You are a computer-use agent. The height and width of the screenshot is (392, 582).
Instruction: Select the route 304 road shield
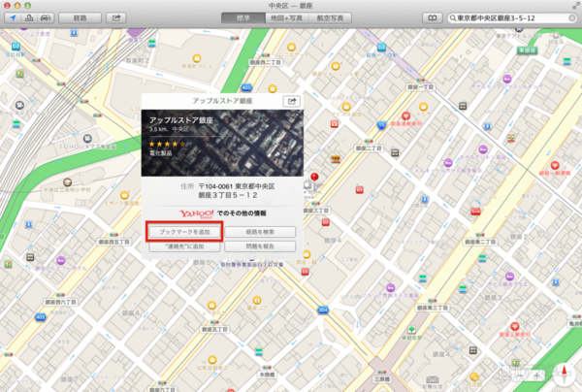(323, 310)
